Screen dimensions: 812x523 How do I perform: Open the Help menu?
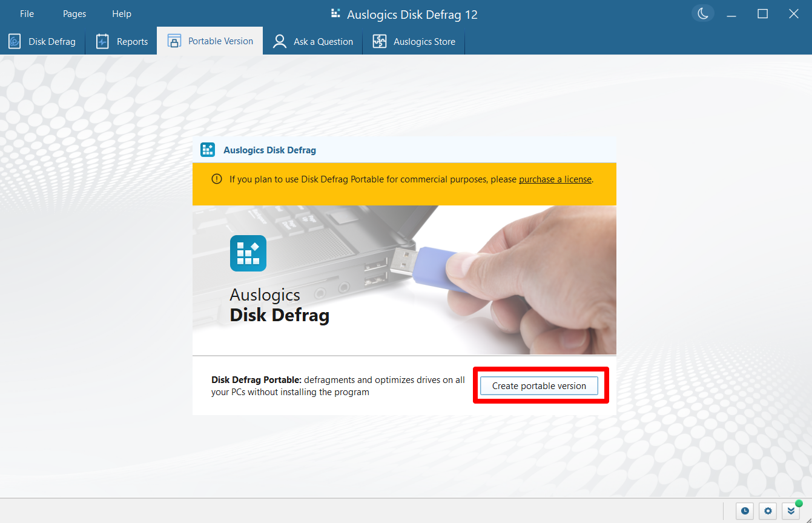tap(121, 13)
